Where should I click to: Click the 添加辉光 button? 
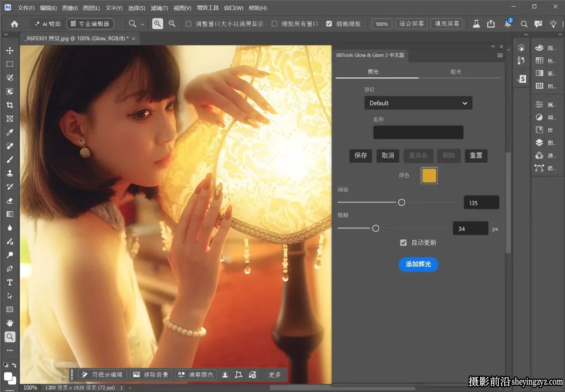click(418, 264)
